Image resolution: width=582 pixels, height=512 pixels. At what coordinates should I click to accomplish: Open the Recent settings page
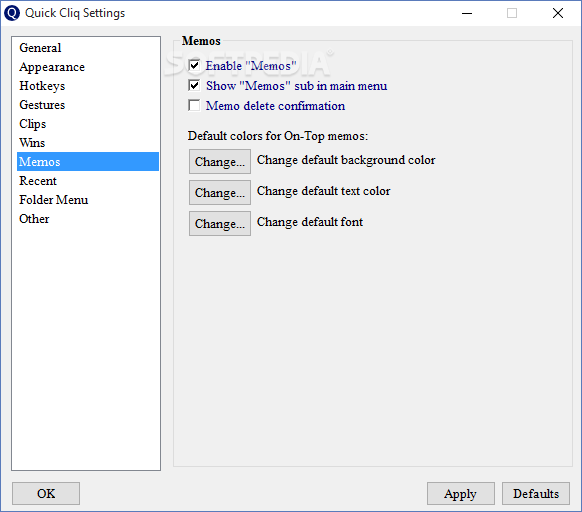88,181
